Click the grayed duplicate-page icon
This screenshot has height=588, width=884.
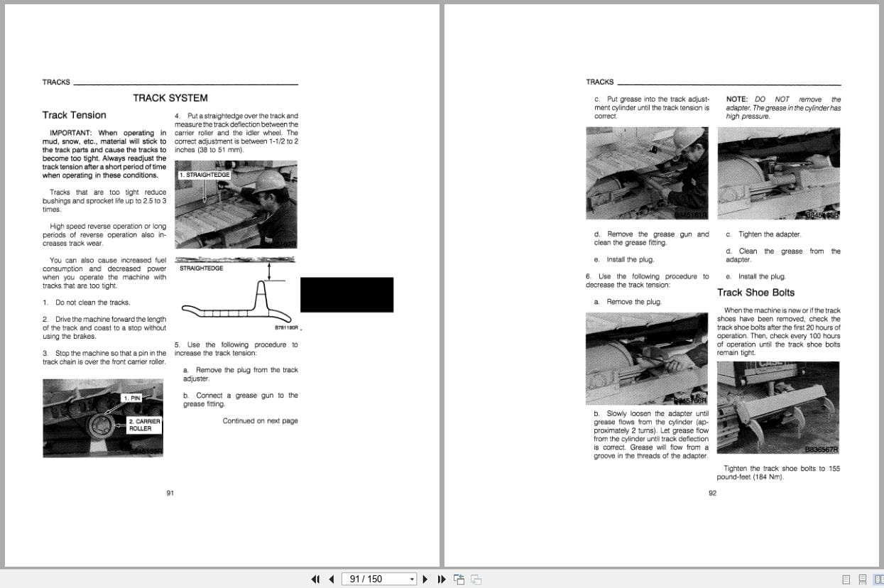[x=475, y=579]
